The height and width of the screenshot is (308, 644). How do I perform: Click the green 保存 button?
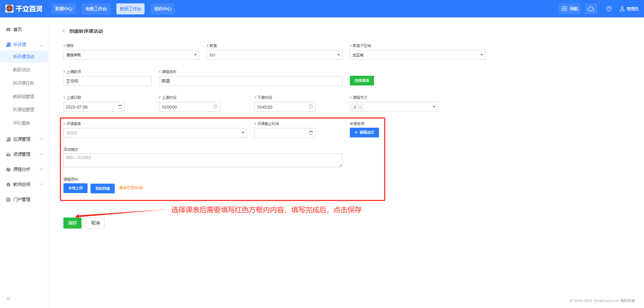click(x=72, y=223)
